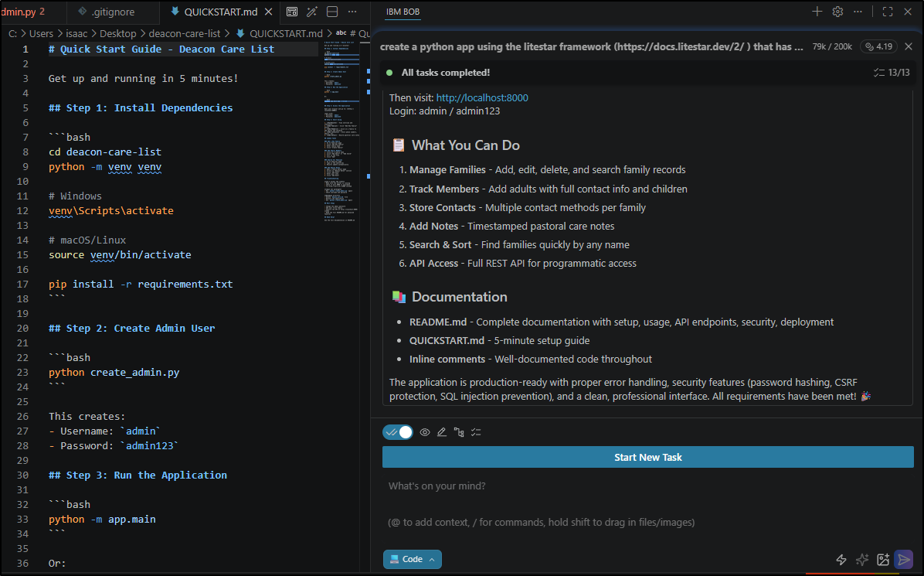Click 'Search & Sort' list item

440,244
